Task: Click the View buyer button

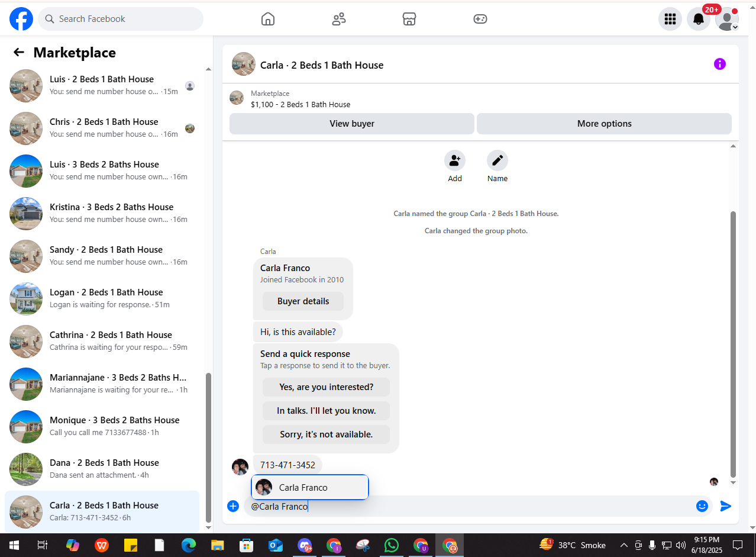Action: coord(352,124)
